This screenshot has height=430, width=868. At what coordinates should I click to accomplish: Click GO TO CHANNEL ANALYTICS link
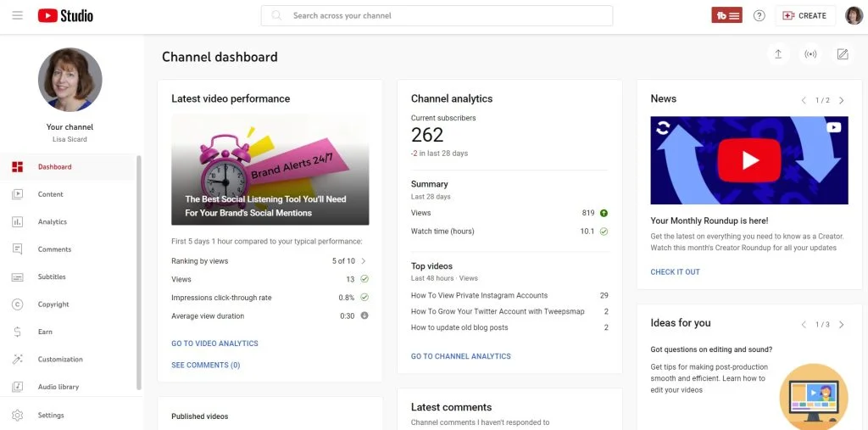click(x=461, y=356)
